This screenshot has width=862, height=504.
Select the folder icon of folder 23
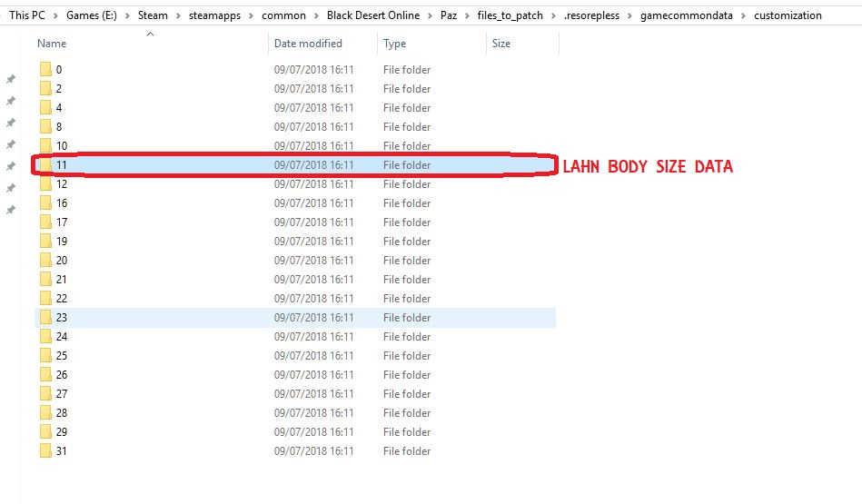point(45,318)
